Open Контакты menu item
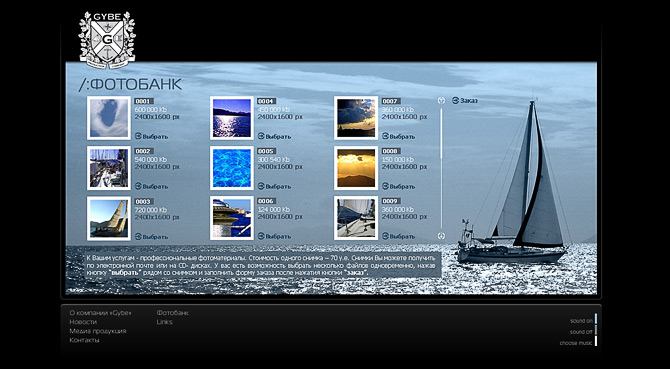Image resolution: width=670 pixels, height=369 pixels. click(x=85, y=340)
